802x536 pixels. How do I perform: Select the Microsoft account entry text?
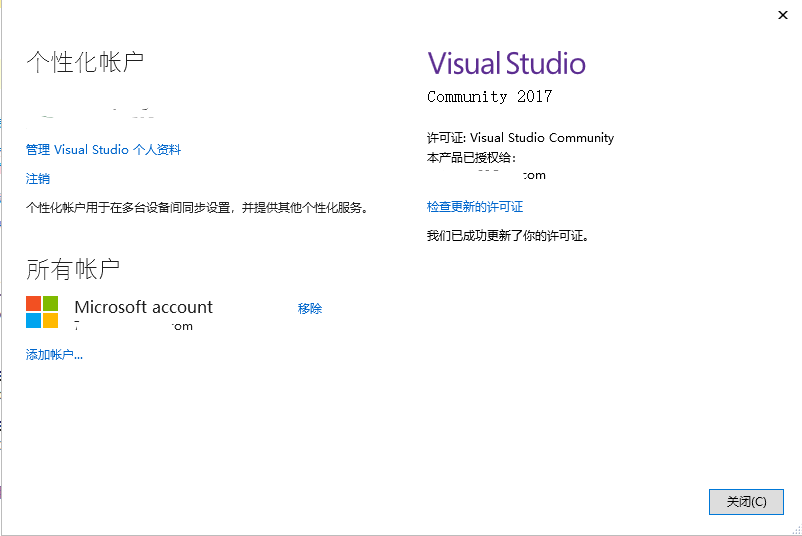tap(143, 307)
